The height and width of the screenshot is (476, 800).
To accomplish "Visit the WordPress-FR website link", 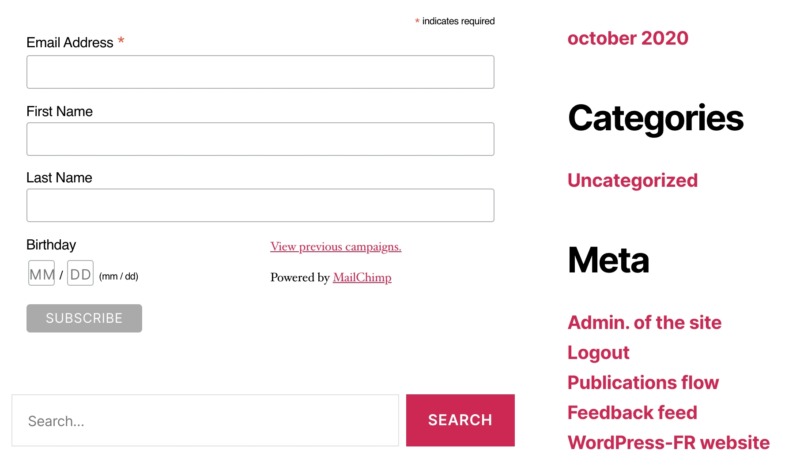I will (x=668, y=443).
